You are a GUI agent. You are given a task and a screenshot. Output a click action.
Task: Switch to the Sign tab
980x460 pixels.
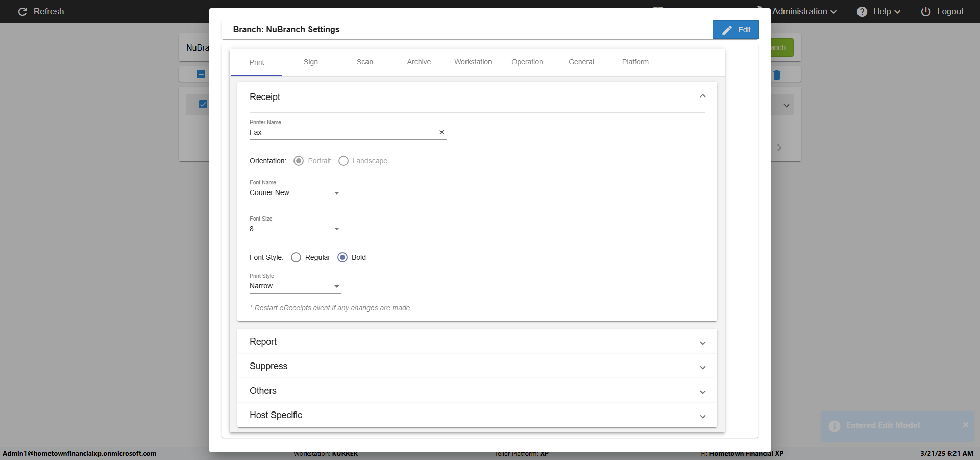[311, 62]
